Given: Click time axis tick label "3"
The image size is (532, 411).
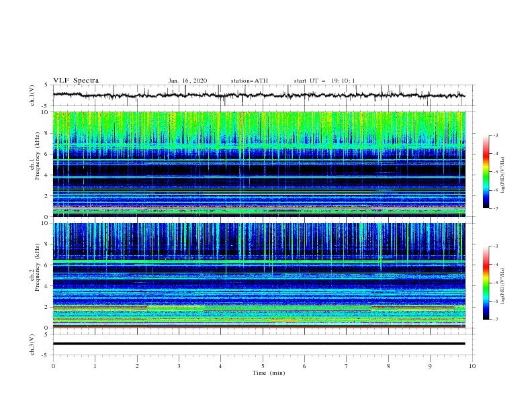Looking at the screenshot, I should (x=179, y=366).
